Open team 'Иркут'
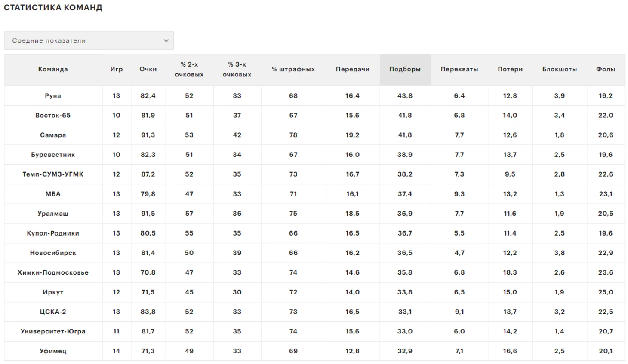 [53, 292]
